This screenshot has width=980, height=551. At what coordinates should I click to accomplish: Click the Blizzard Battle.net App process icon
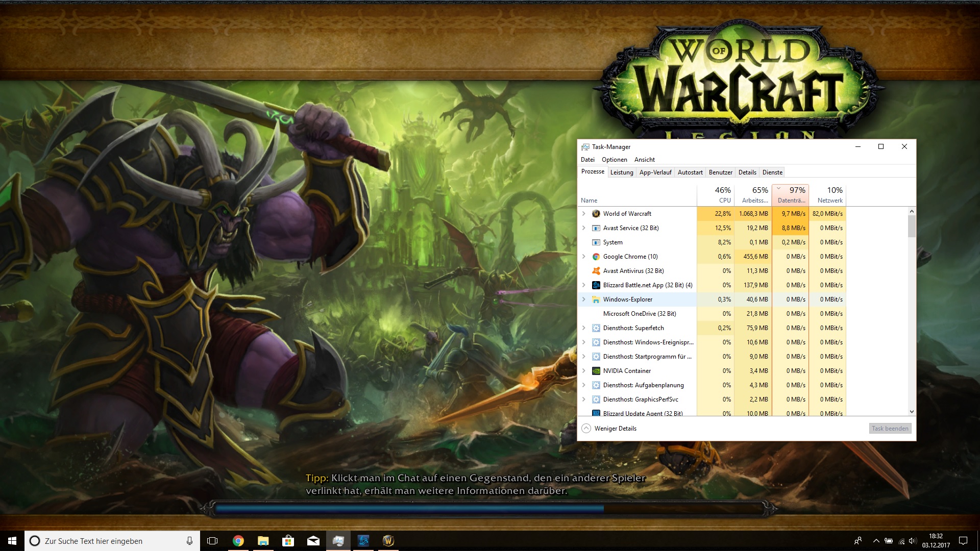click(596, 285)
